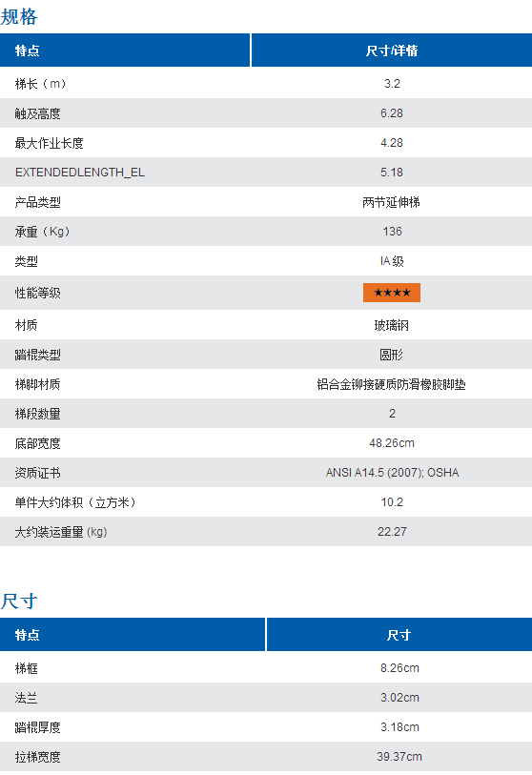Click the 特点 header in specs table
This screenshot has width=532, height=775.
pyautogui.click(x=28, y=51)
